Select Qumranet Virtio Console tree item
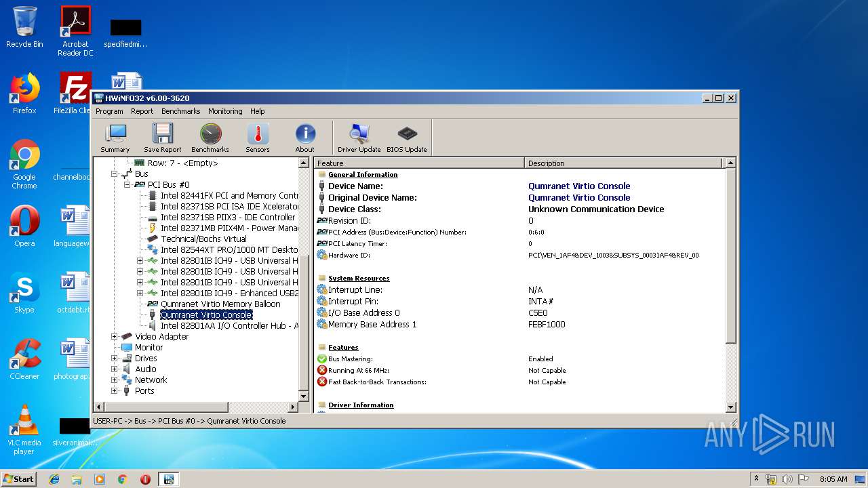The width and height of the screenshot is (868, 488). (206, 315)
